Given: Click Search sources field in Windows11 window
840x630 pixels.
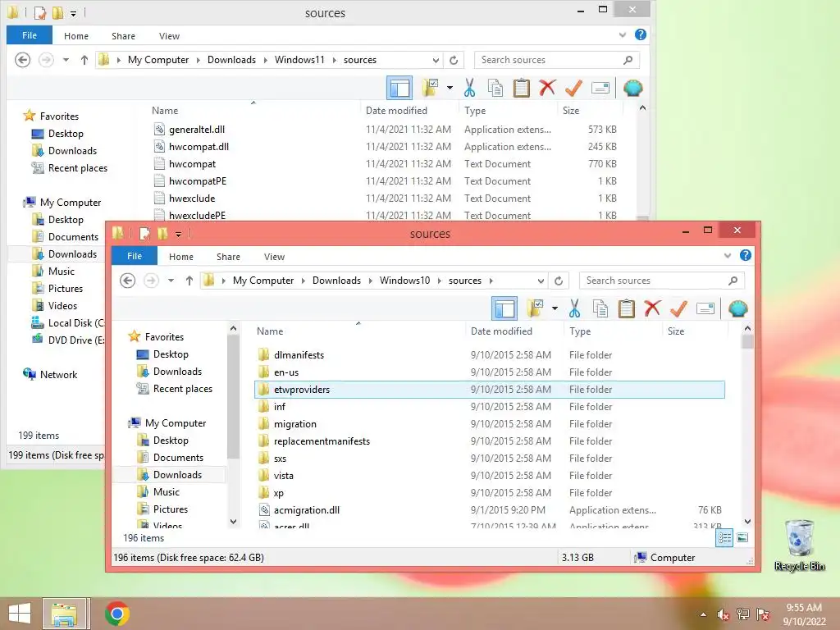Looking at the screenshot, I should pos(557,59).
